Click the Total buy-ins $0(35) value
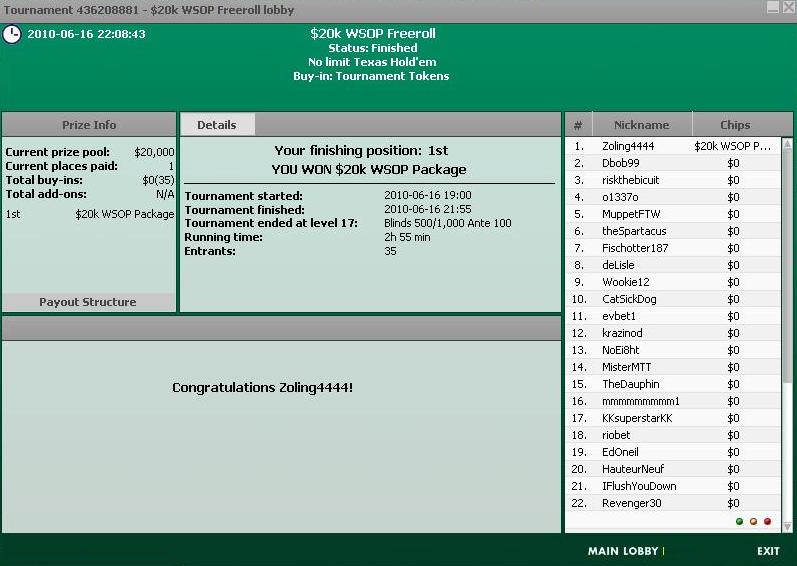 click(158, 180)
